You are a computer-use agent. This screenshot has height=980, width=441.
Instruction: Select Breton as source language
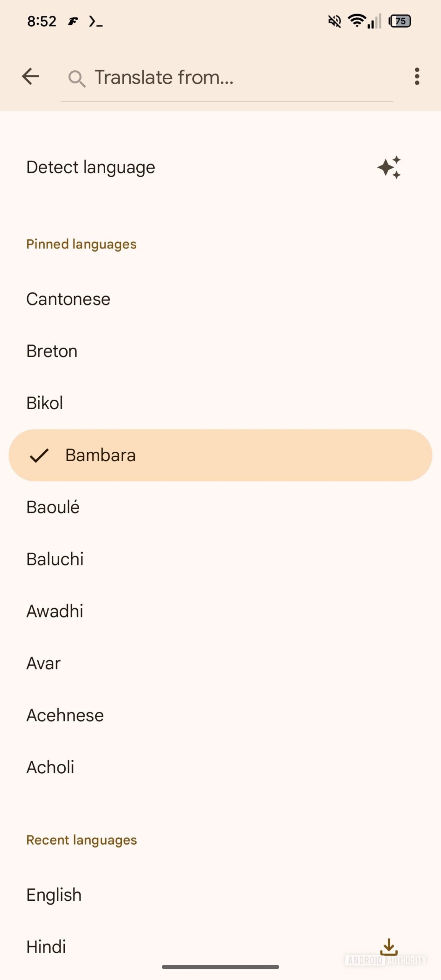[x=52, y=351]
